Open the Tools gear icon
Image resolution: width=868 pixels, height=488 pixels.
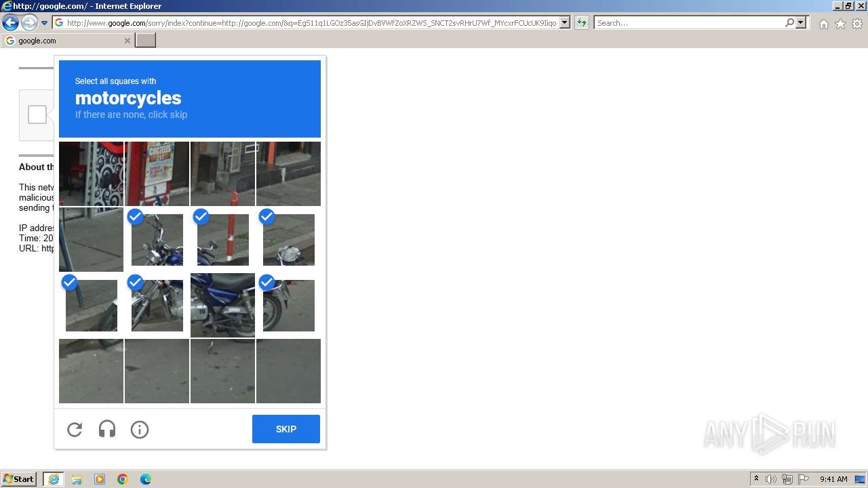[857, 24]
